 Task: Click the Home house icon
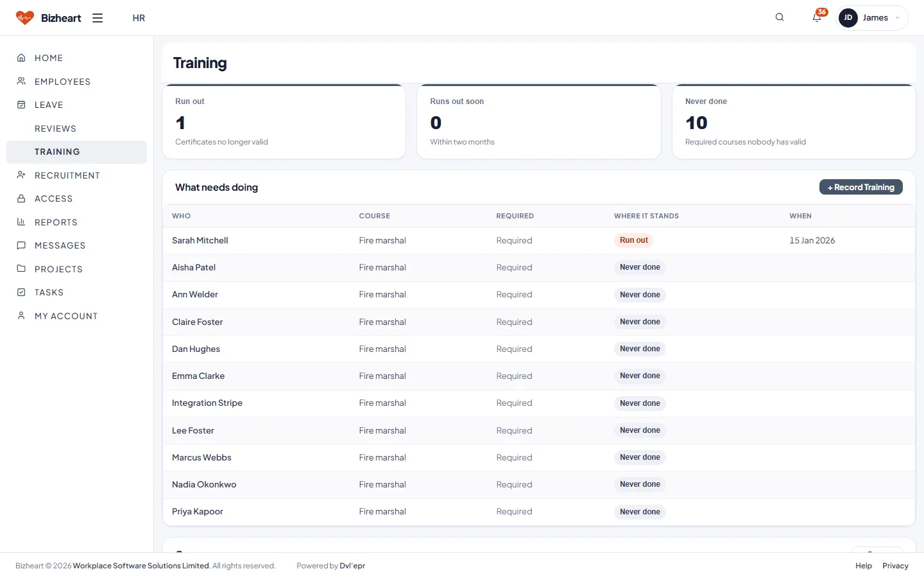tap(21, 58)
